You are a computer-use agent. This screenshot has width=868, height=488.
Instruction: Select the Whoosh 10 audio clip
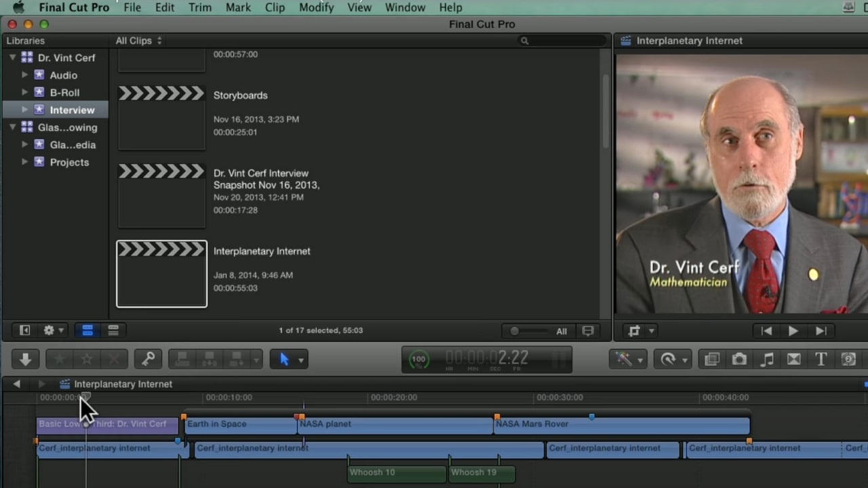click(397, 473)
